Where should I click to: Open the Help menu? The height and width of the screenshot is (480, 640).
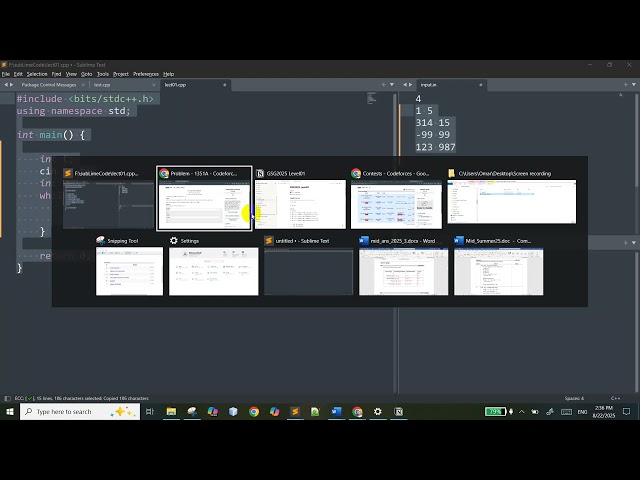click(169, 74)
